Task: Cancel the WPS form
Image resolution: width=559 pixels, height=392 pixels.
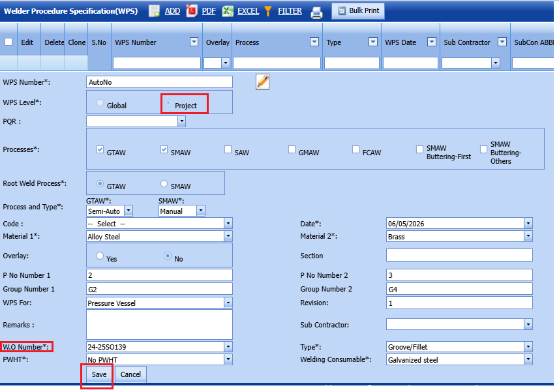Action: point(130,374)
